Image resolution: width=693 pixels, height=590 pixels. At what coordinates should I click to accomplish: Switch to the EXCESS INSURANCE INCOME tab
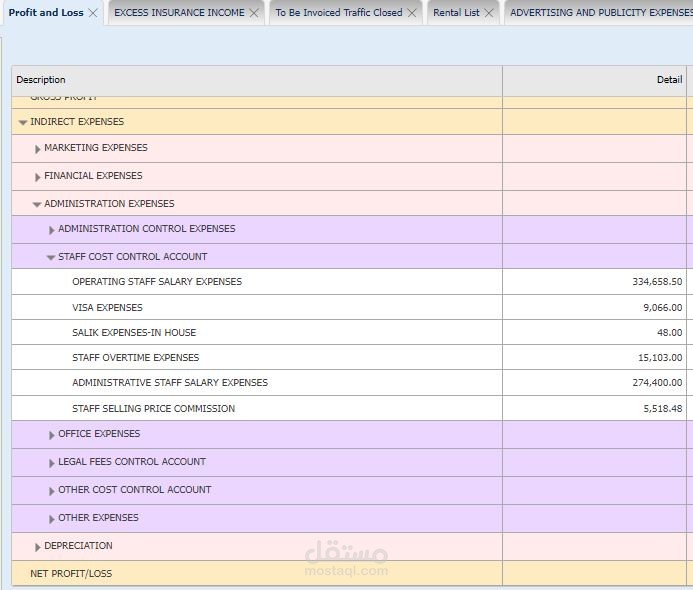pos(179,13)
